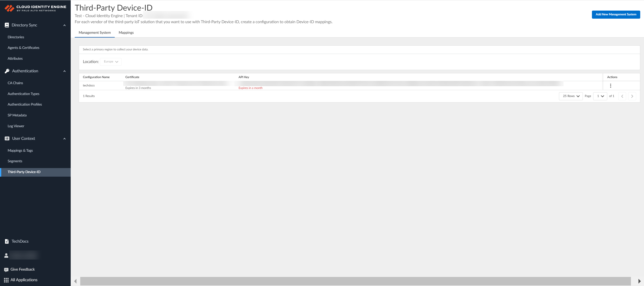Screen dimensions: 644x286
Task: Open the 25 Rows dropdown
Action: [x=571, y=96]
